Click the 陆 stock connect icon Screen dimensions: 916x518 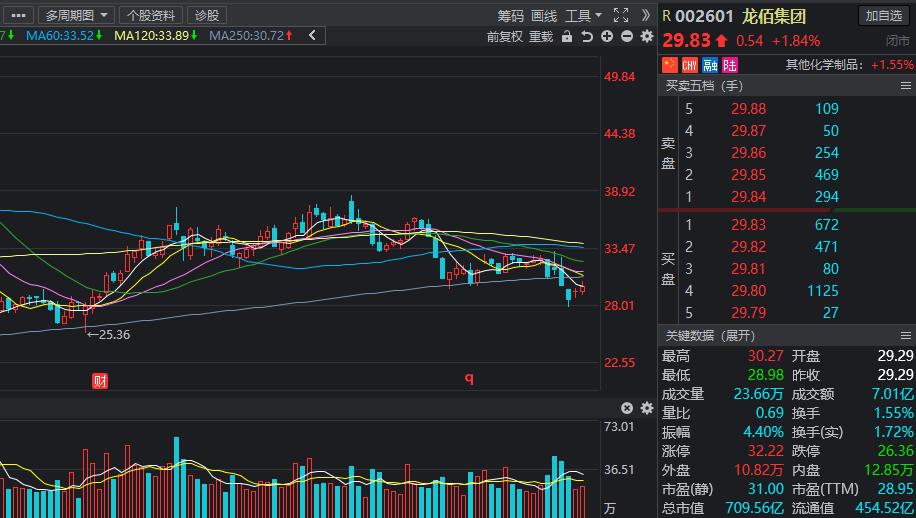730,64
